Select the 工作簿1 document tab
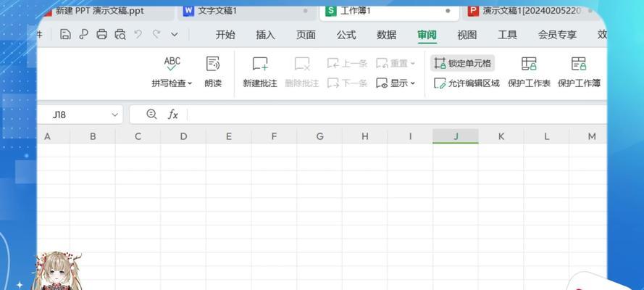This screenshot has height=290, width=644. (389, 11)
